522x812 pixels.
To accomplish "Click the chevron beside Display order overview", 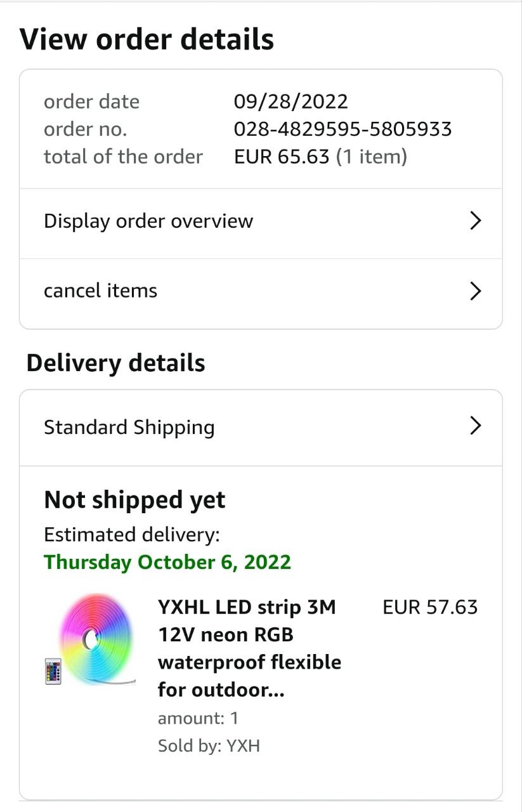I will pyautogui.click(x=475, y=221).
